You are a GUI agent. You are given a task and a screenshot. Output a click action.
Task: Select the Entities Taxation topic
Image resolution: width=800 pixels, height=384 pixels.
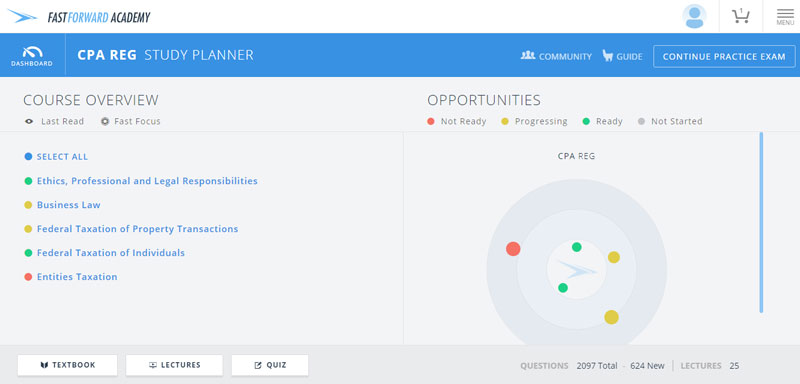click(x=77, y=277)
